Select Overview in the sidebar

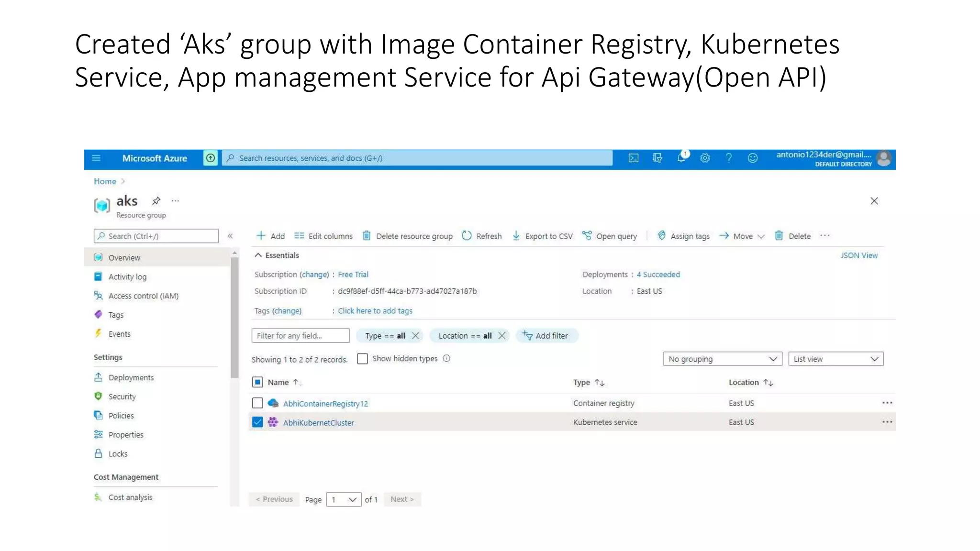pos(157,257)
